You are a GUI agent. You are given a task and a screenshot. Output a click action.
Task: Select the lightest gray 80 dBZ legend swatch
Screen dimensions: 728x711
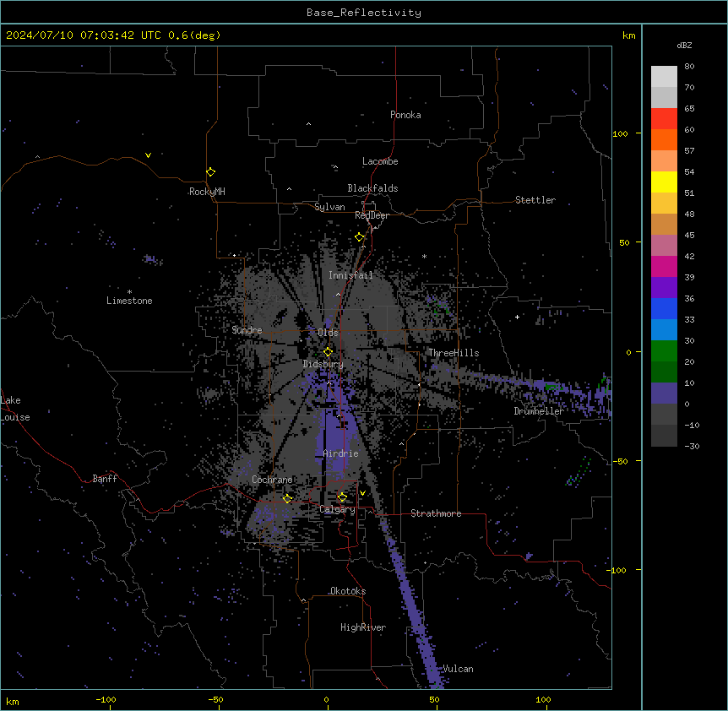click(664, 77)
